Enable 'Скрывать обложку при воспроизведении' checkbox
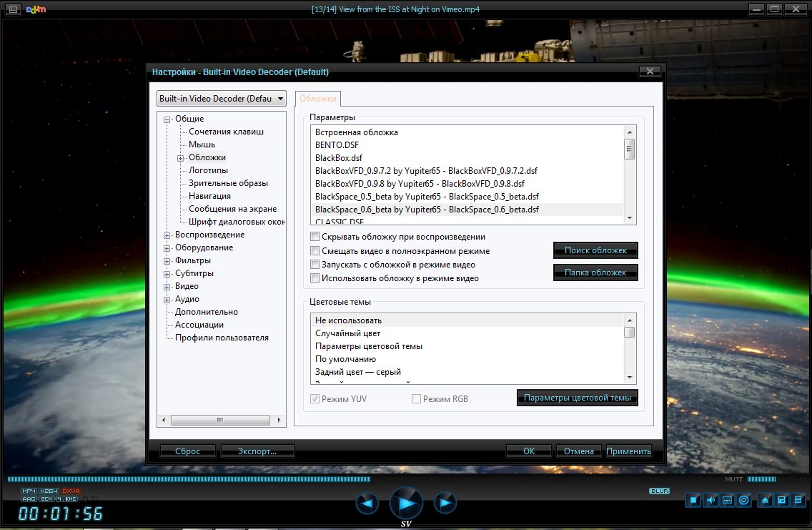The height and width of the screenshot is (530, 812). click(x=315, y=237)
